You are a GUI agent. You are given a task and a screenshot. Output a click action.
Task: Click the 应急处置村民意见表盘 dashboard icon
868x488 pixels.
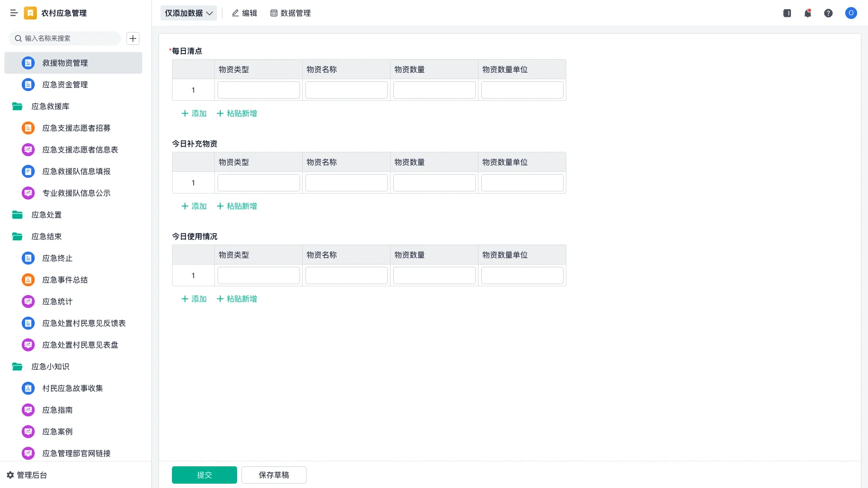pos(28,345)
